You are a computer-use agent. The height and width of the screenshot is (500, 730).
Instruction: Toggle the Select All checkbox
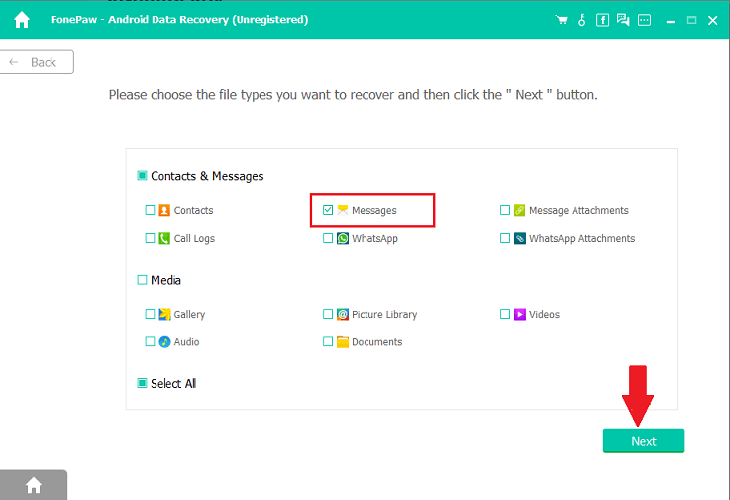142,383
